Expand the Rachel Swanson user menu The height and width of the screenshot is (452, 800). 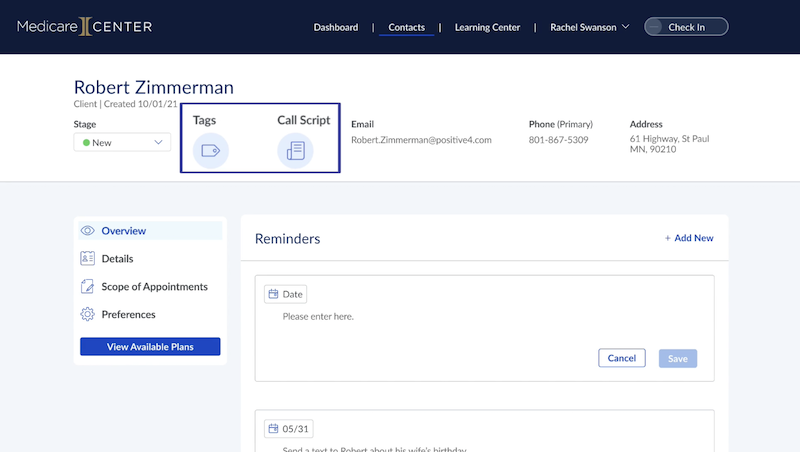pos(589,27)
